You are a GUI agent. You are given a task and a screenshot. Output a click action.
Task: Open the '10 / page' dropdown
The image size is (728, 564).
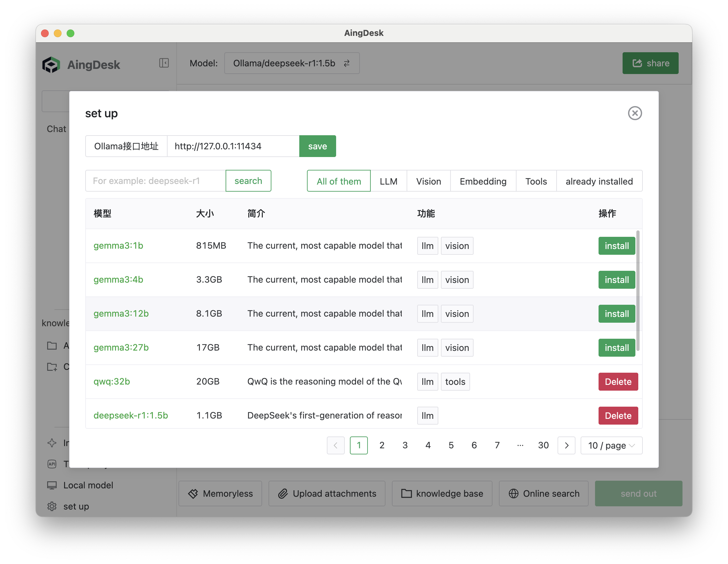[x=611, y=445]
